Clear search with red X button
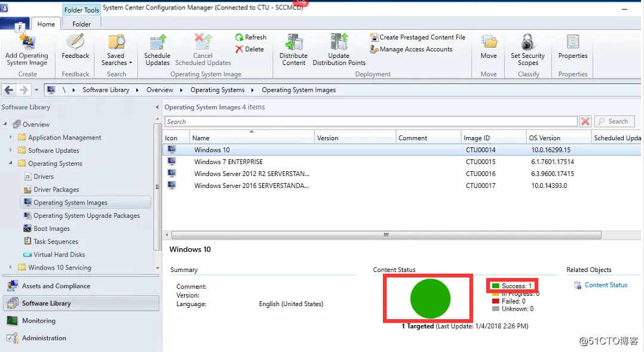The height and width of the screenshot is (352, 644). (585, 122)
